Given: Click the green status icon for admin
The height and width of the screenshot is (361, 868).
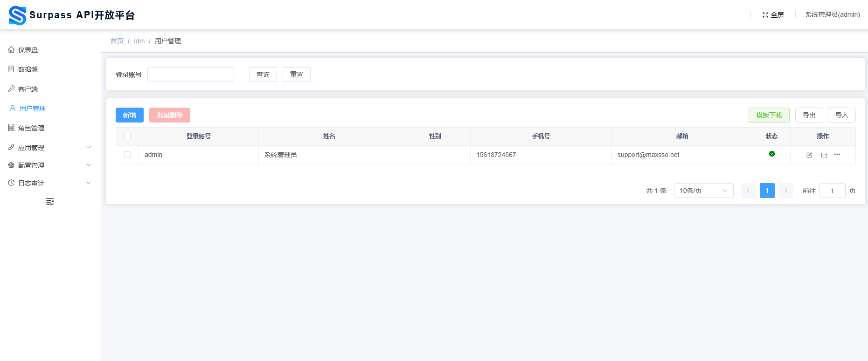Looking at the screenshot, I should tap(772, 154).
